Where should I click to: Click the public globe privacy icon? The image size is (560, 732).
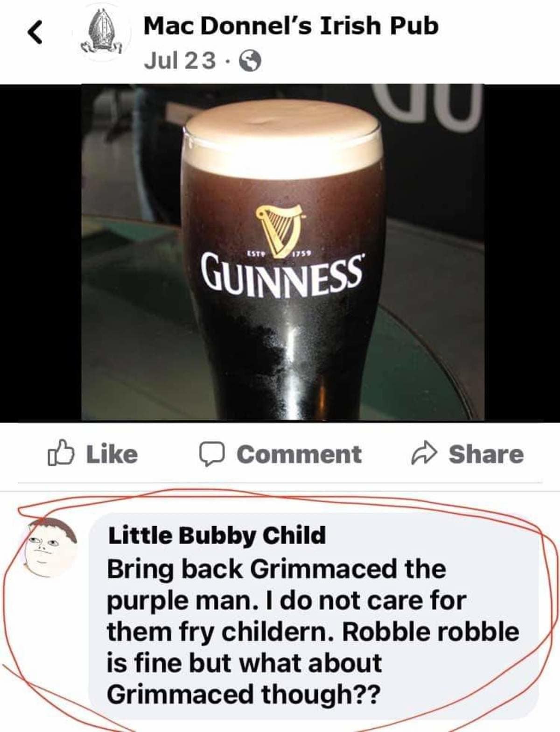250,60
